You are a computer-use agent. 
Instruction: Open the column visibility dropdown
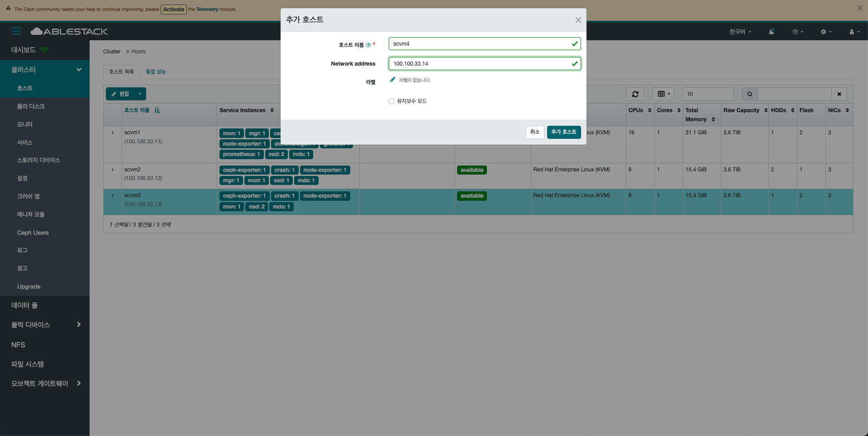[663, 94]
